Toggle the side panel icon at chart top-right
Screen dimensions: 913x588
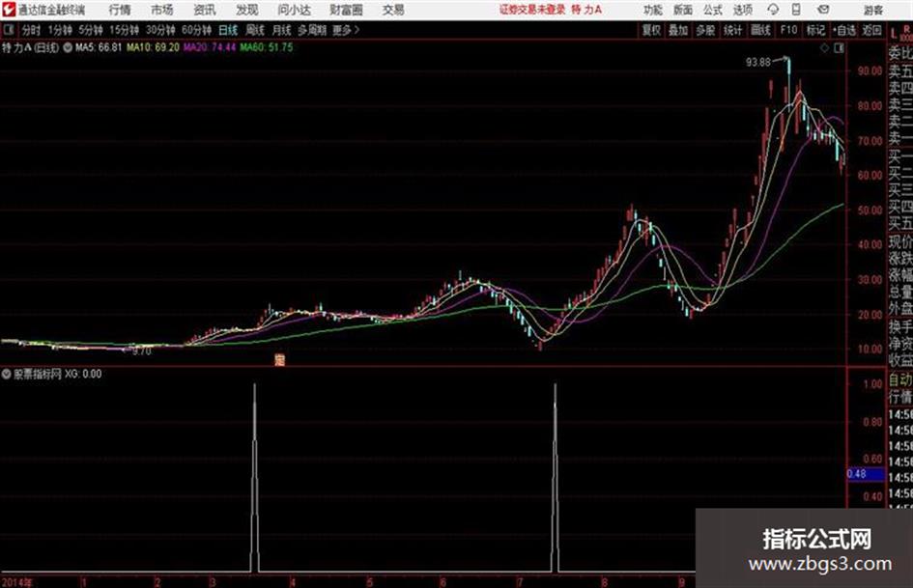pyautogui.click(x=839, y=48)
